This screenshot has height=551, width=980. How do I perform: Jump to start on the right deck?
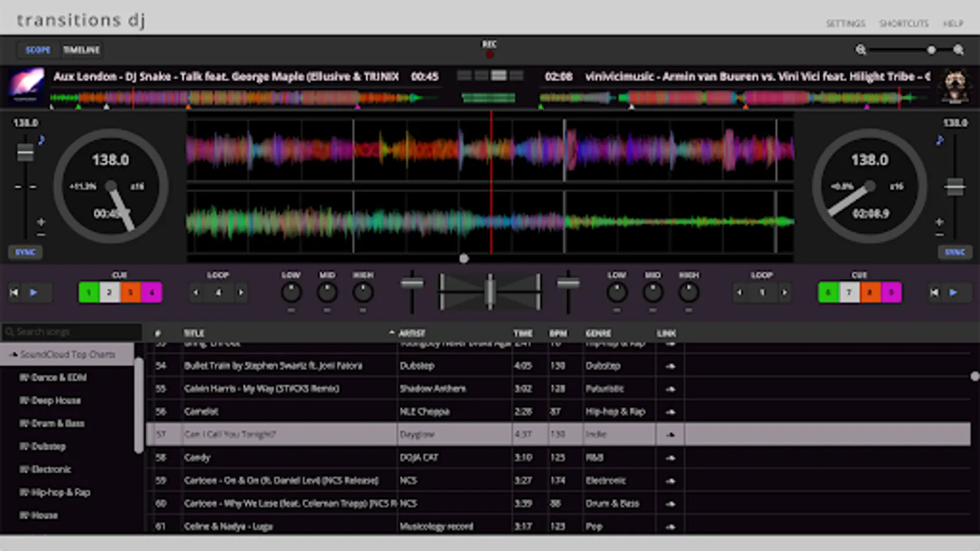(x=934, y=293)
